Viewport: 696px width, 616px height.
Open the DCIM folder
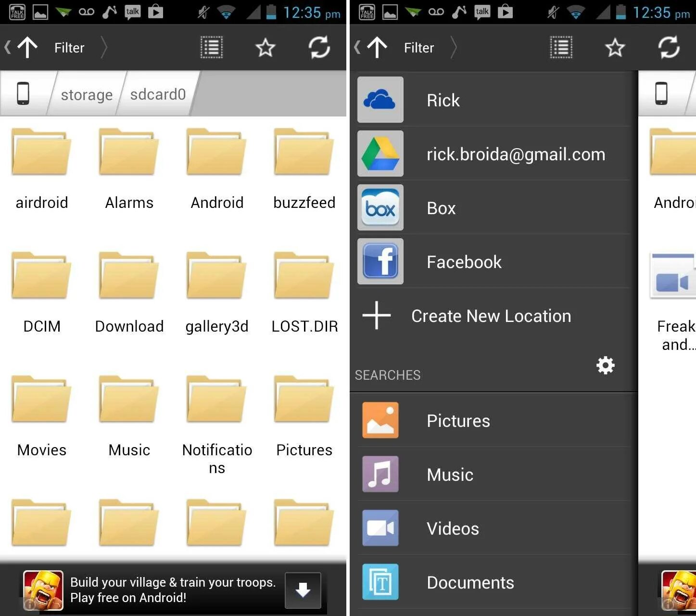(x=42, y=292)
